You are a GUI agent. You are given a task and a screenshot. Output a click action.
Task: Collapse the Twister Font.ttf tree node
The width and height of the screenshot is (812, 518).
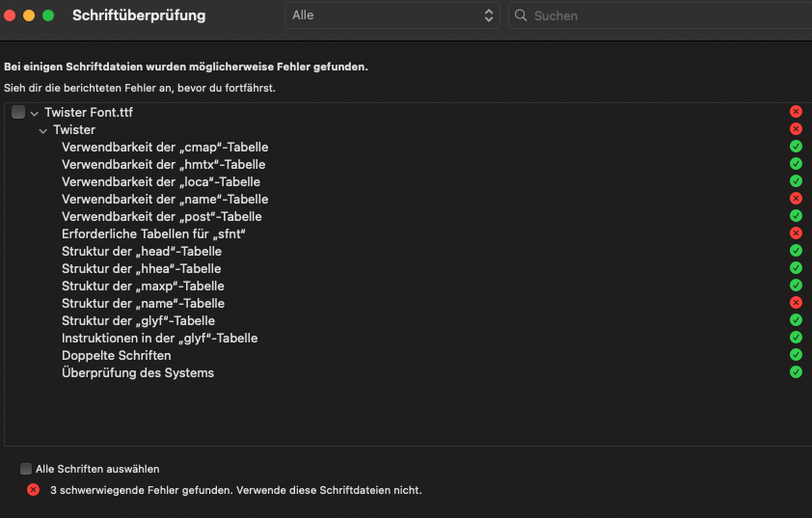click(x=34, y=113)
